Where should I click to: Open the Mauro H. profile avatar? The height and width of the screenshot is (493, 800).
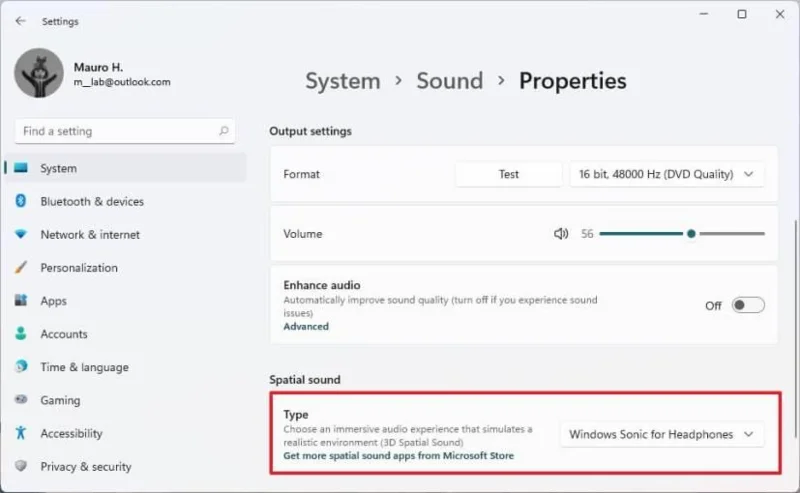tap(39, 73)
